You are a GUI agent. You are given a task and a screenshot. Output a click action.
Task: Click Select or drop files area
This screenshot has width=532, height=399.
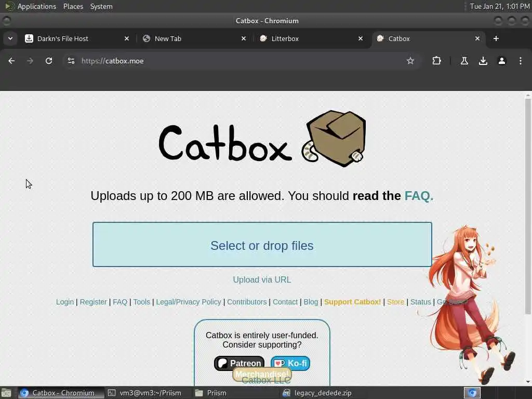click(262, 244)
